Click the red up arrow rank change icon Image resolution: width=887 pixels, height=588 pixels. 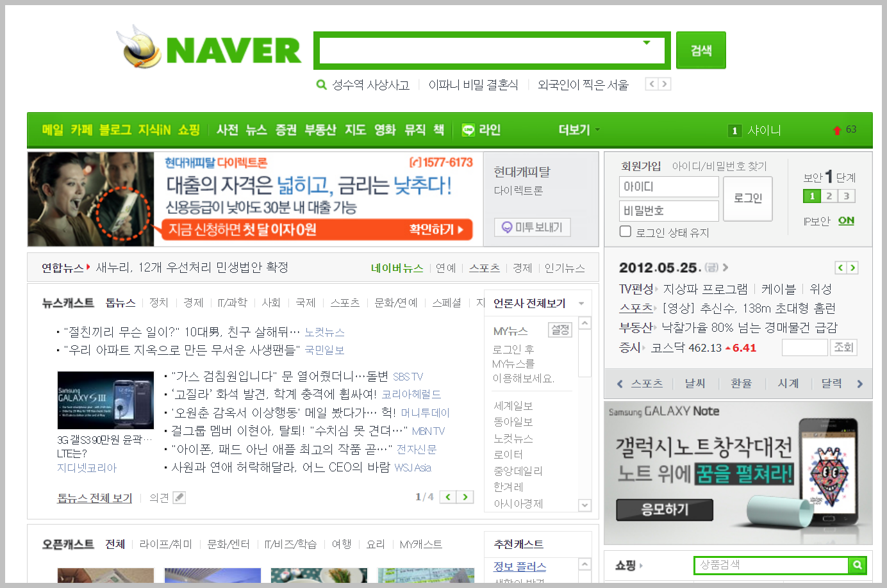pos(837,131)
